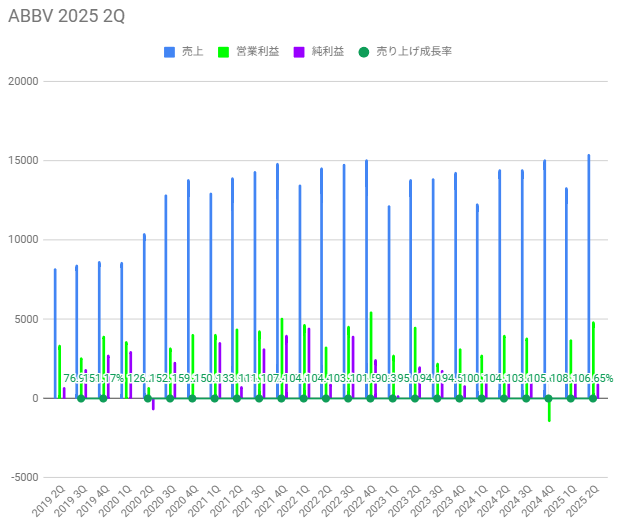Click the blue sales bar for 2025 2Q
The height and width of the screenshot is (532, 623).
(x=589, y=276)
